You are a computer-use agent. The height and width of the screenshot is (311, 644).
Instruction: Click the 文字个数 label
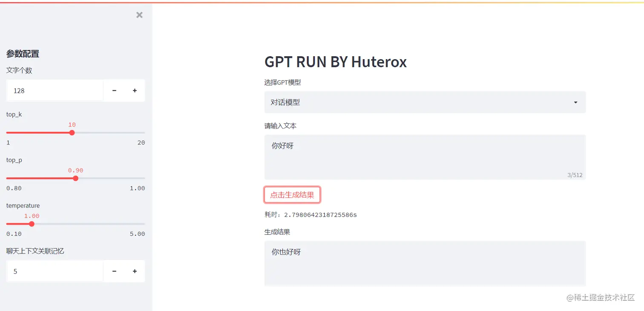coord(19,71)
